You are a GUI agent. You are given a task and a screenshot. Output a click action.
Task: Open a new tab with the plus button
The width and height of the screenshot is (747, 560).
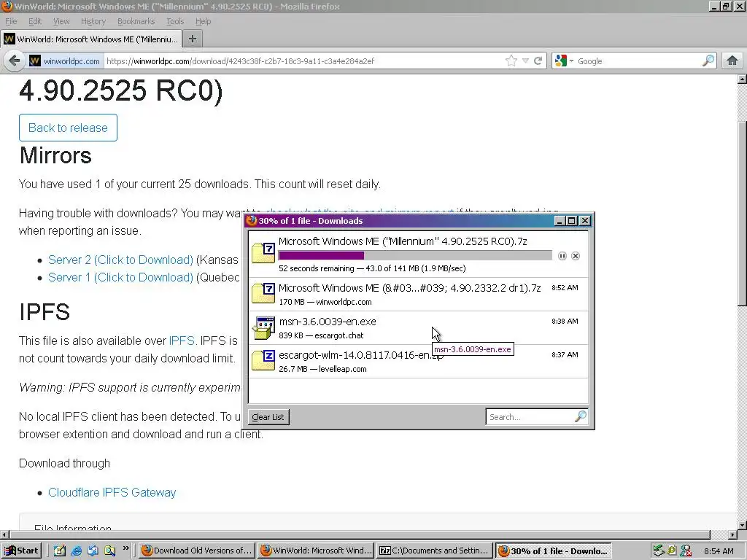click(x=193, y=39)
